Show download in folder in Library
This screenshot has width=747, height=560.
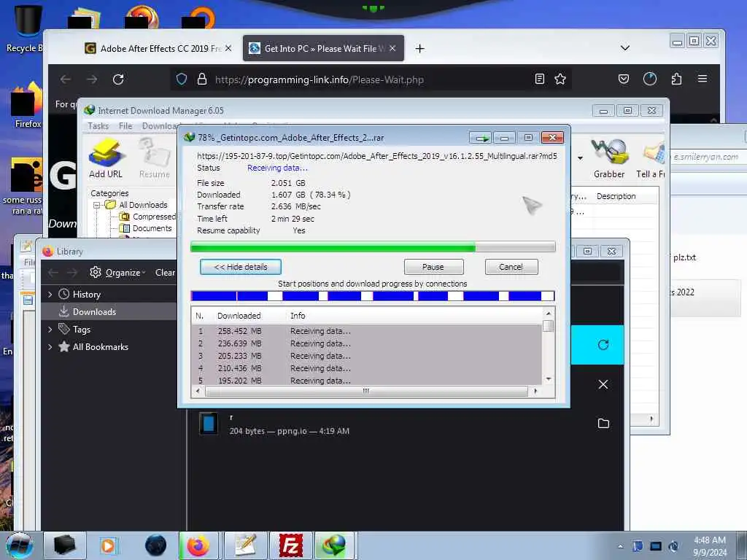pos(603,424)
